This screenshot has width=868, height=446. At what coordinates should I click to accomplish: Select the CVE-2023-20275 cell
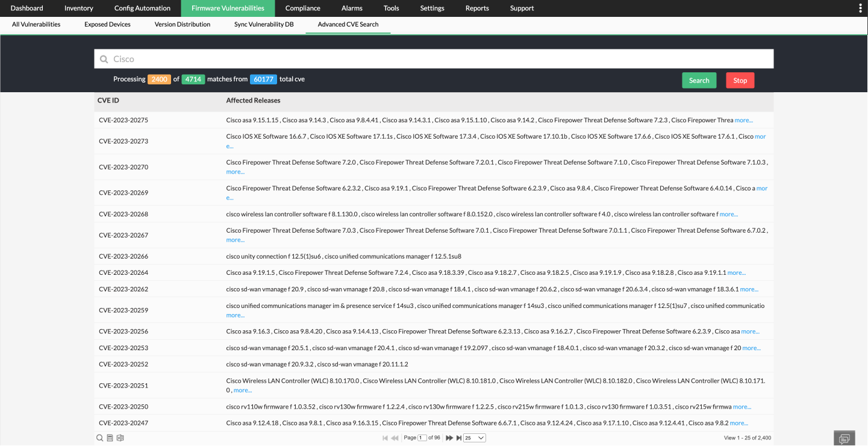pyautogui.click(x=123, y=121)
